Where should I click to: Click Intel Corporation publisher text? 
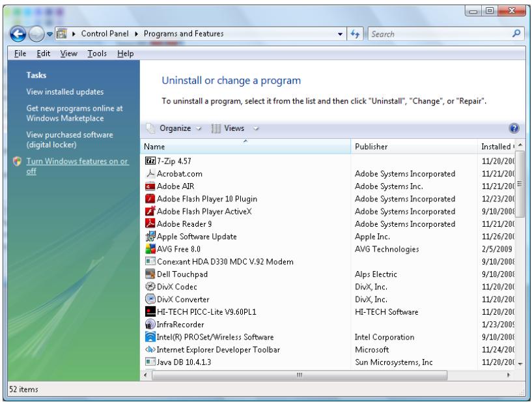click(384, 337)
